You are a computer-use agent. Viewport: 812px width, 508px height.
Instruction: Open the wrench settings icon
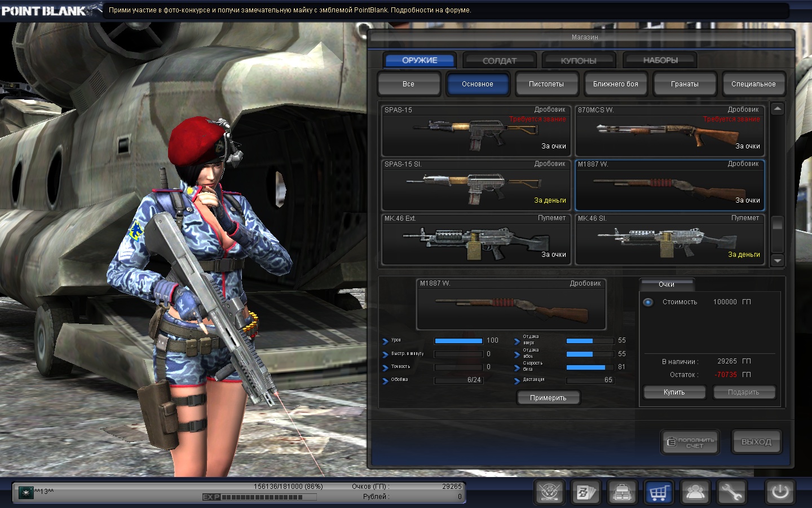coord(731,492)
